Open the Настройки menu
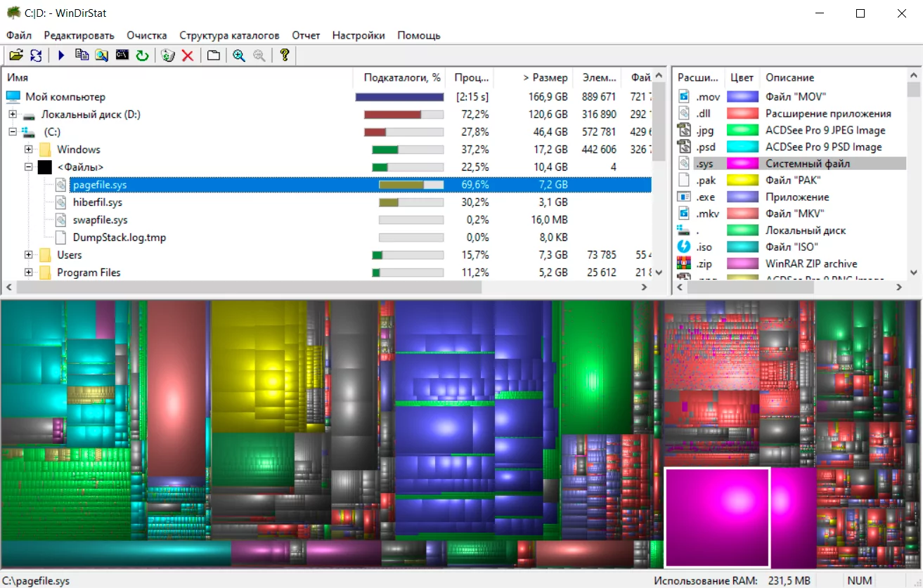Screen dimensions: 923x588 pos(359,35)
